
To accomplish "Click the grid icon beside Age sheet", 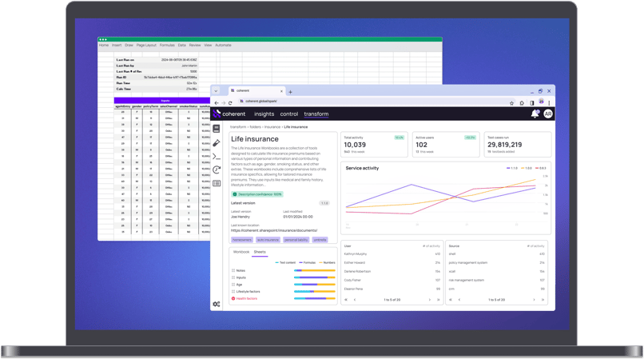I will 233,285.
